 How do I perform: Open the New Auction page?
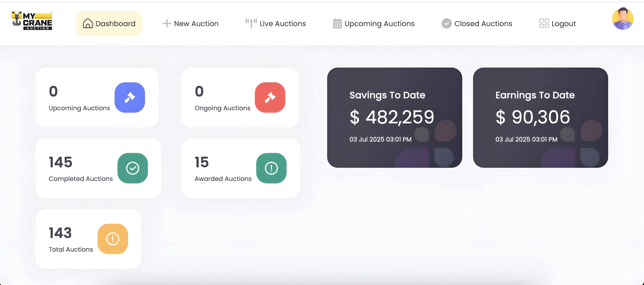[196, 24]
